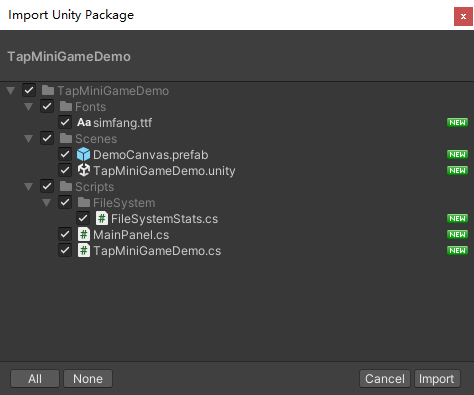Click the FileSystem folder icon
The width and height of the screenshot is (474, 395).
tap(84, 202)
